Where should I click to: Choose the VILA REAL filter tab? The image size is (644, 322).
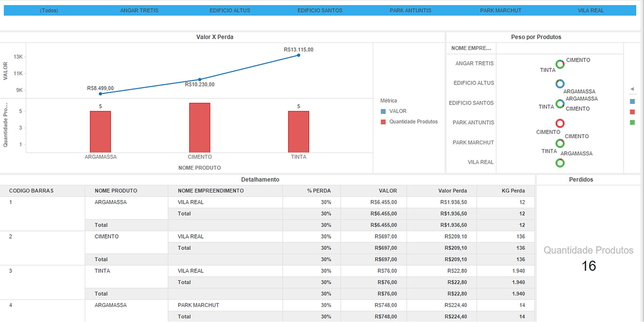point(591,10)
